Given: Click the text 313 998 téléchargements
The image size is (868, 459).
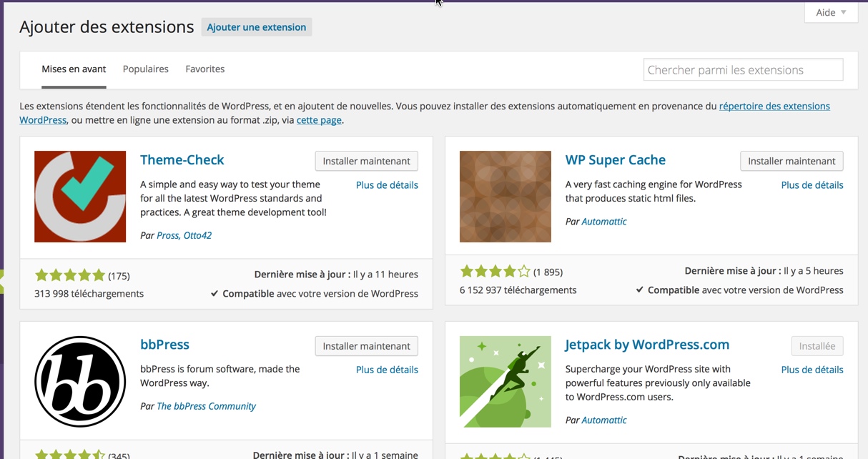Looking at the screenshot, I should (x=89, y=294).
